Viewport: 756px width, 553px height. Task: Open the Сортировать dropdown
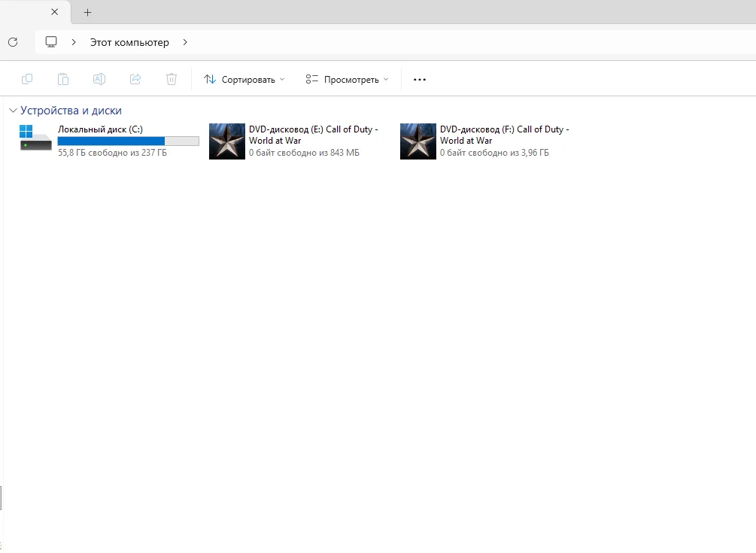[x=244, y=80]
